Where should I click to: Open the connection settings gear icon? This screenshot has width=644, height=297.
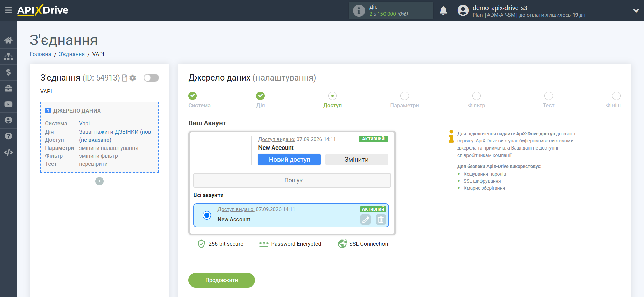[x=133, y=78]
